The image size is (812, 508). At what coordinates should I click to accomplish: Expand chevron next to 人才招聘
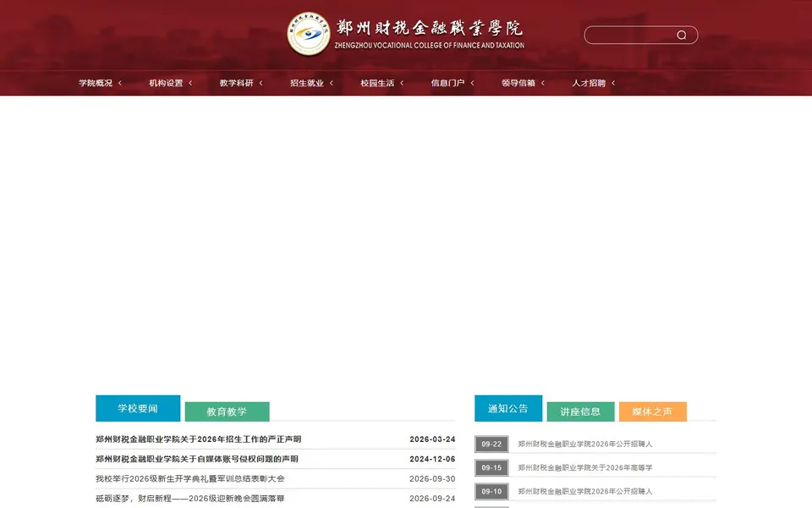(x=613, y=83)
